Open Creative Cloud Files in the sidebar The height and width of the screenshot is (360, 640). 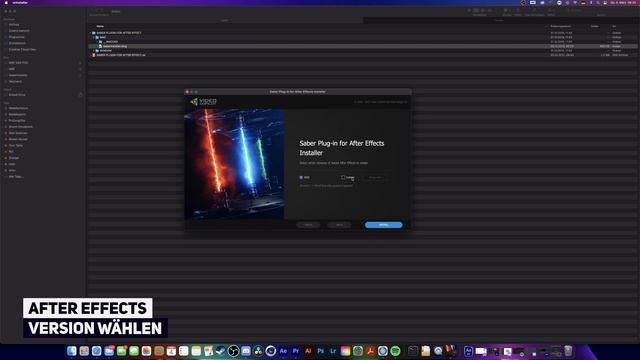(x=22, y=49)
